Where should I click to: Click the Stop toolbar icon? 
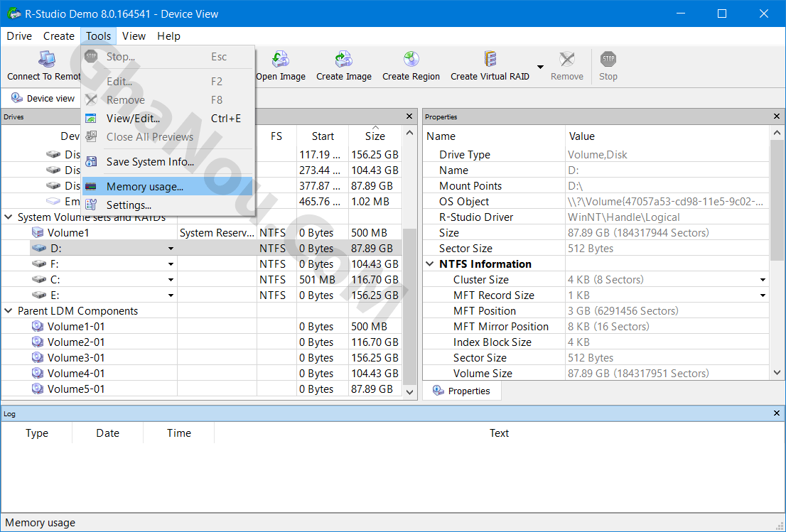click(x=608, y=59)
